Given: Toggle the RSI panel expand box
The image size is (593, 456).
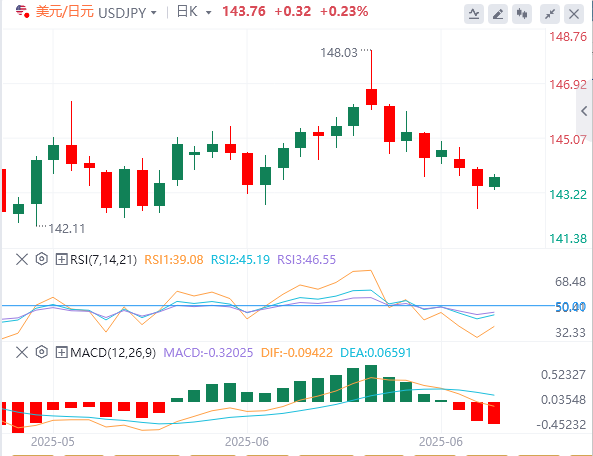Looking at the screenshot, I should (x=61, y=259).
